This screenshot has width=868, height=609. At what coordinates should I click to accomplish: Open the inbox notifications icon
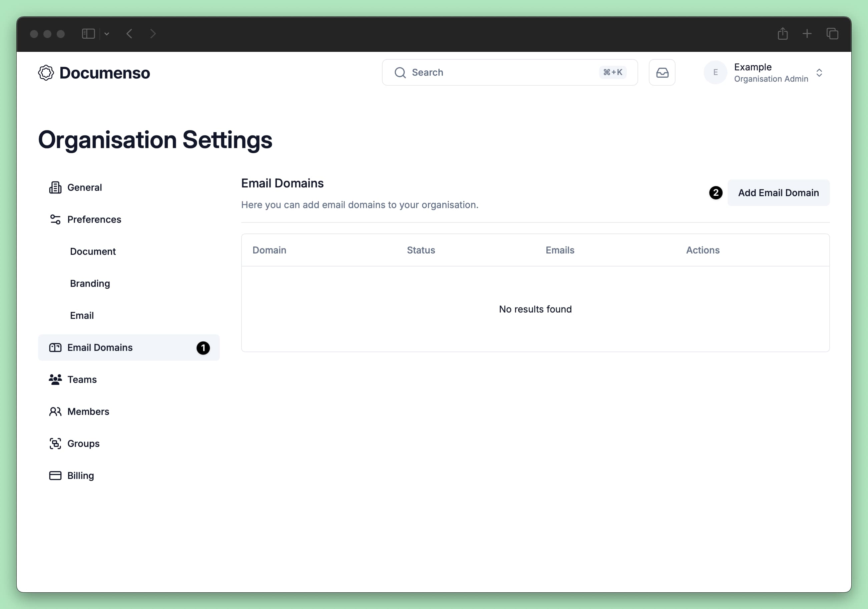click(662, 72)
